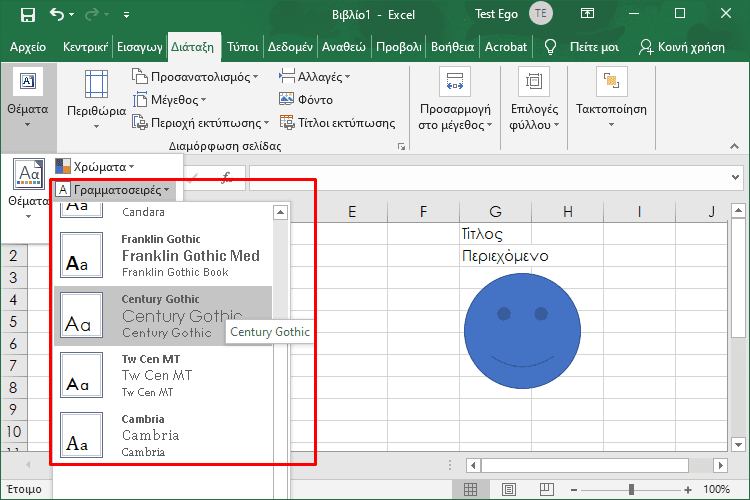Switch to Προβολή tab
Screen dimensions: 750x500
coord(399,47)
